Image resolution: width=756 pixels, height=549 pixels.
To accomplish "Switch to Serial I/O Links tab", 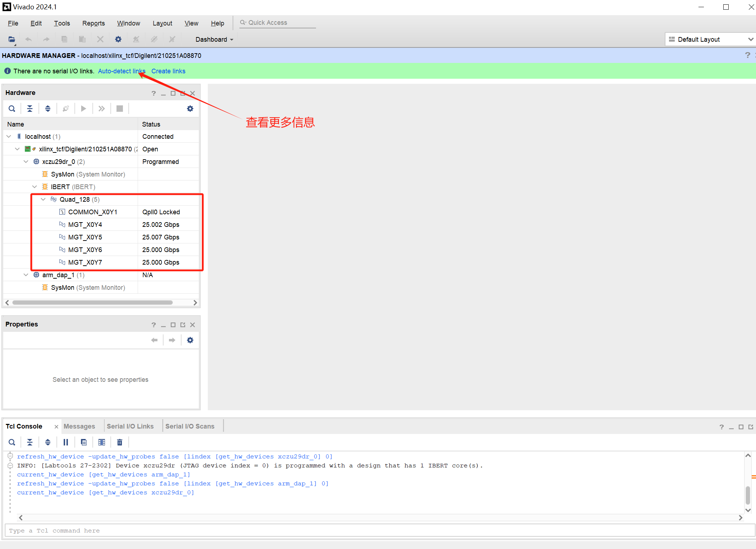I will click(130, 426).
